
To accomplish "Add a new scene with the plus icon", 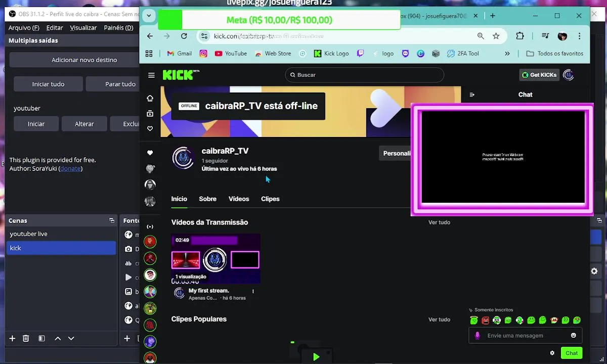I will tap(12, 338).
